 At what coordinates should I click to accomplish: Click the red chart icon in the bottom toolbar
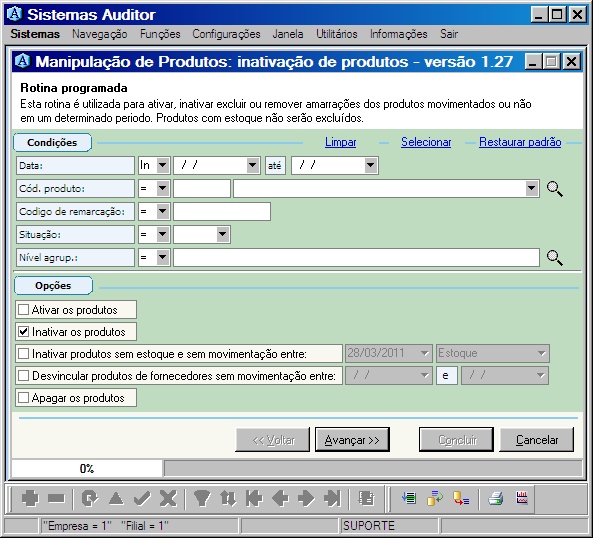(522, 498)
